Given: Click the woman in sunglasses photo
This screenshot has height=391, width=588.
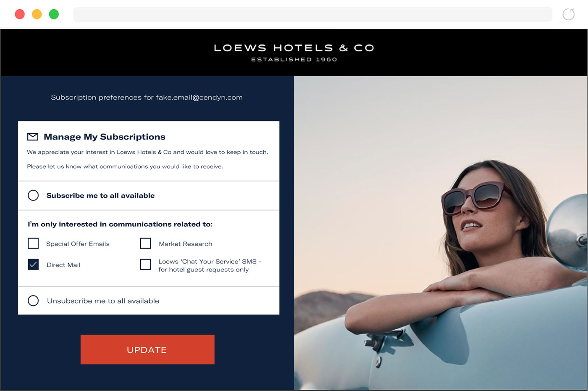Looking at the screenshot, I should (441, 233).
